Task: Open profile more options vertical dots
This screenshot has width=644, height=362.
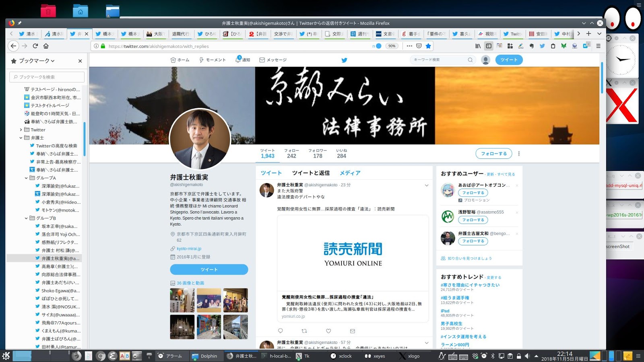Action: (519, 154)
